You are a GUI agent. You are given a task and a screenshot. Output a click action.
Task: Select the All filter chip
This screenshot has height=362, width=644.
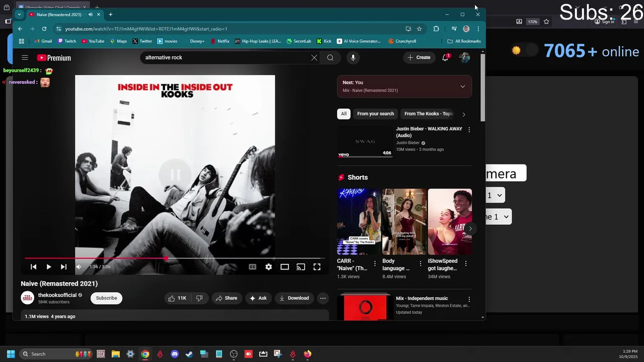tap(344, 114)
